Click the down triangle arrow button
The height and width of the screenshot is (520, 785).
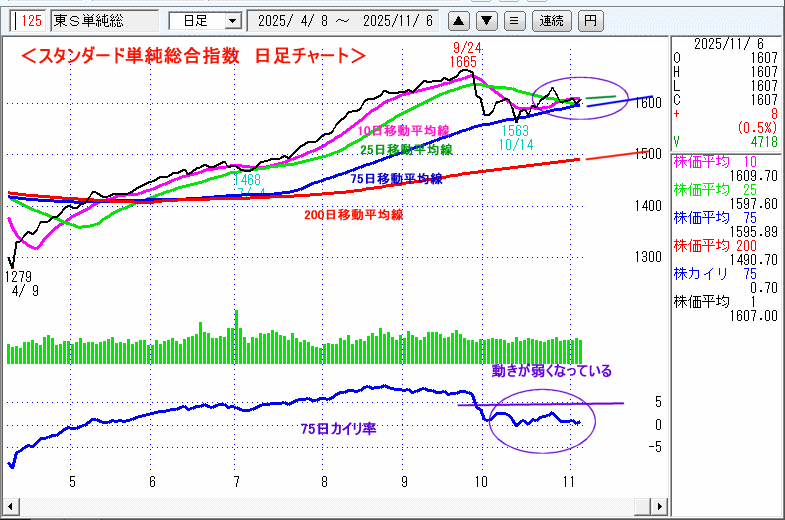click(485, 20)
